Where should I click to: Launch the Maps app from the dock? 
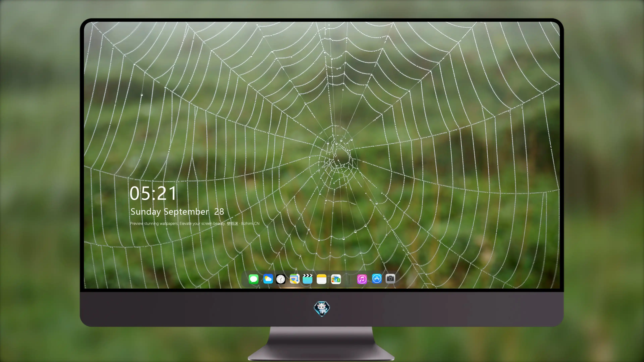pyautogui.click(x=294, y=279)
